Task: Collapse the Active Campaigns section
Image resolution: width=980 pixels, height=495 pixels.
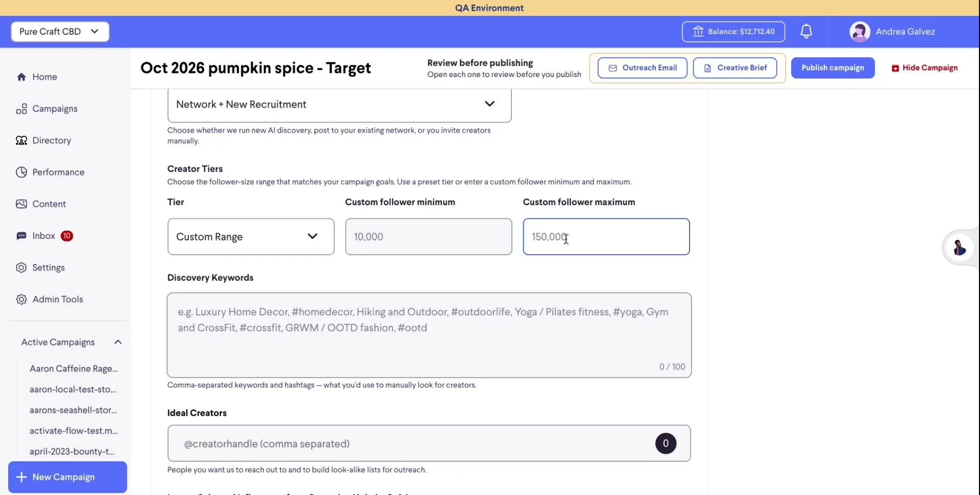Action: click(118, 342)
